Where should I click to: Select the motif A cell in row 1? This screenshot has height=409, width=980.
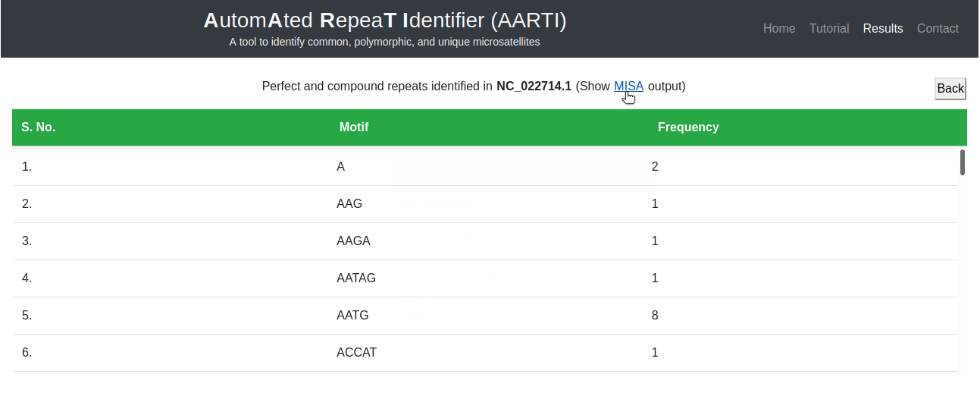coord(340,167)
